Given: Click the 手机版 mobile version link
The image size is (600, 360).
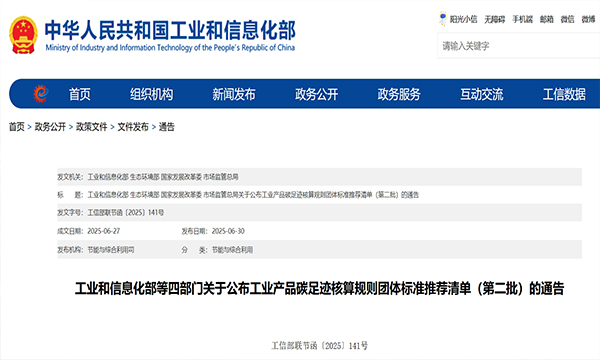Looking at the screenshot, I should point(523,19).
